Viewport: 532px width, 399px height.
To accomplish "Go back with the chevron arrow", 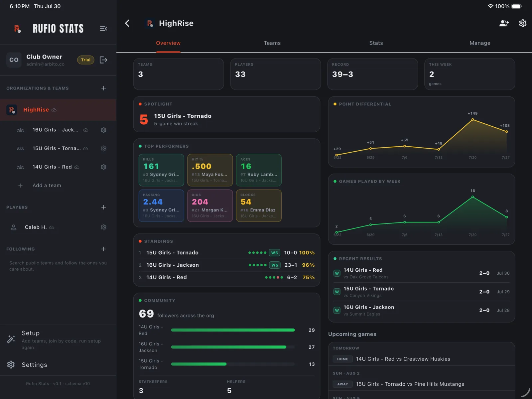I will tap(127, 23).
